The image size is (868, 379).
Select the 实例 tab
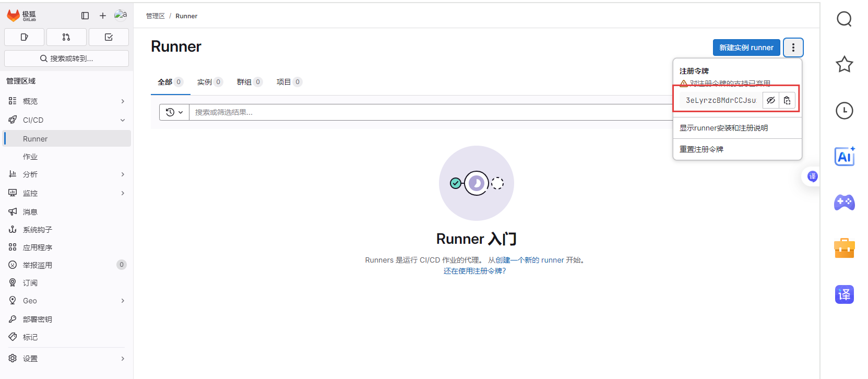210,82
